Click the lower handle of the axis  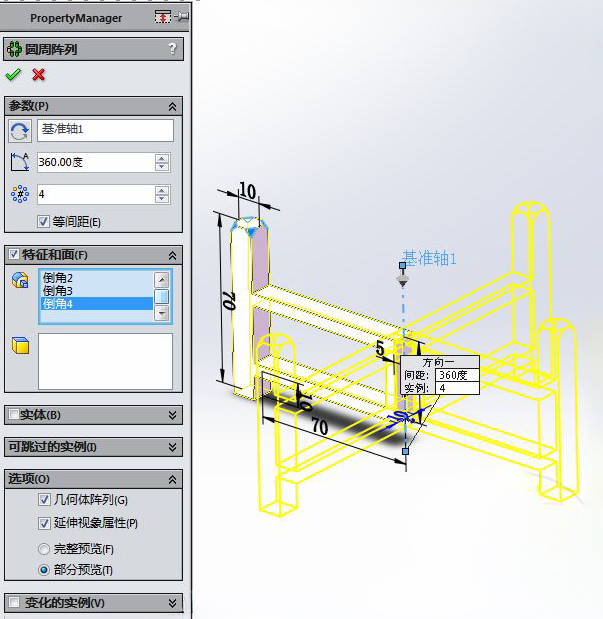click(x=406, y=451)
